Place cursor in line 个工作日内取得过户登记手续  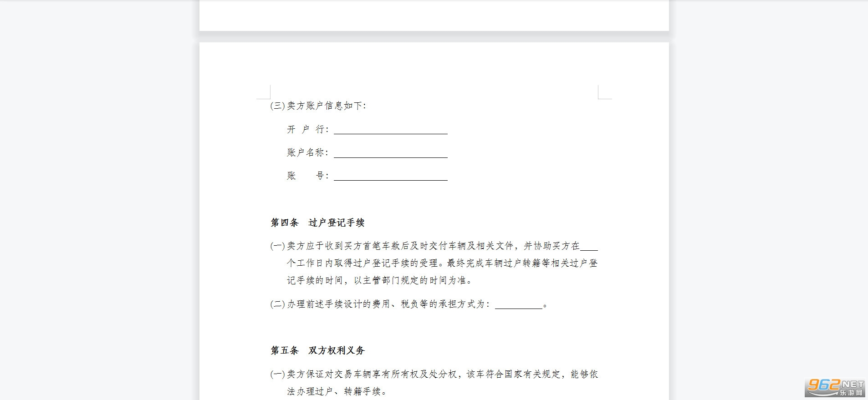coord(442,263)
